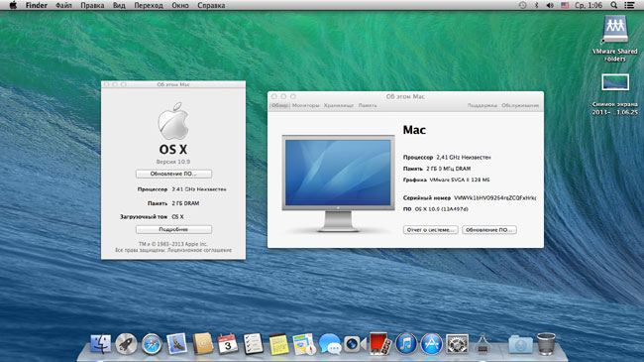
Task: Open the Вид menu
Action: (x=119, y=5)
